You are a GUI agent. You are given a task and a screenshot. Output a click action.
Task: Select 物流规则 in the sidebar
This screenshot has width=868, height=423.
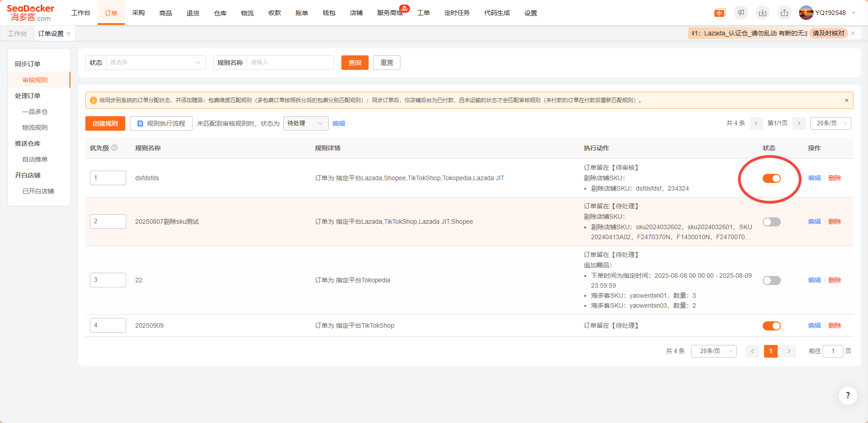coord(35,128)
